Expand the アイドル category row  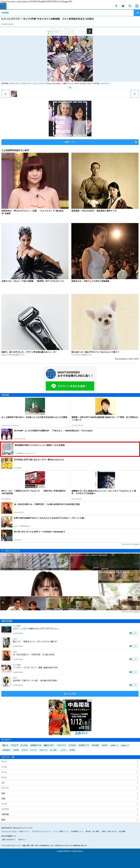[70, 788]
